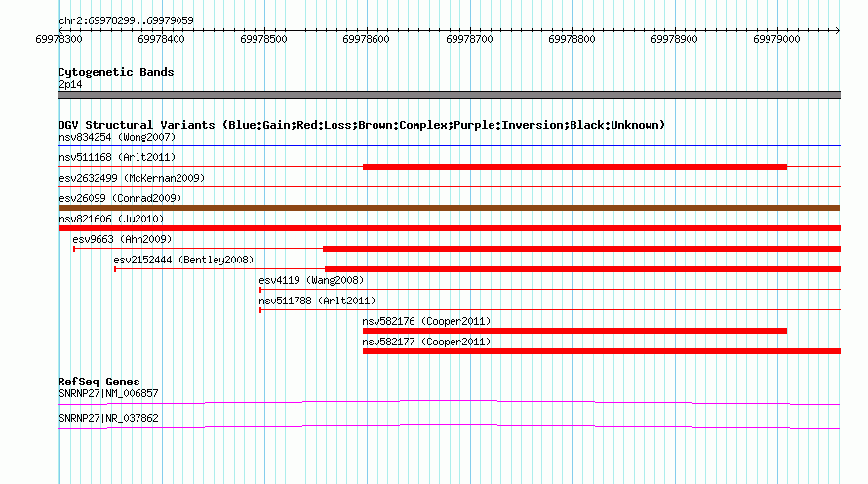Click ruler position 69978800
Viewport: 868px width, 484px height.
pos(572,39)
